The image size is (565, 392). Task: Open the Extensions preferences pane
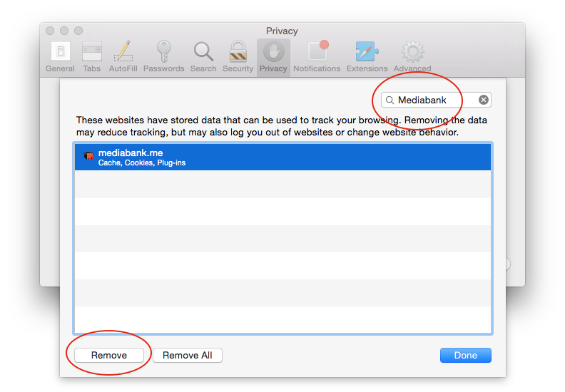pyautogui.click(x=367, y=57)
